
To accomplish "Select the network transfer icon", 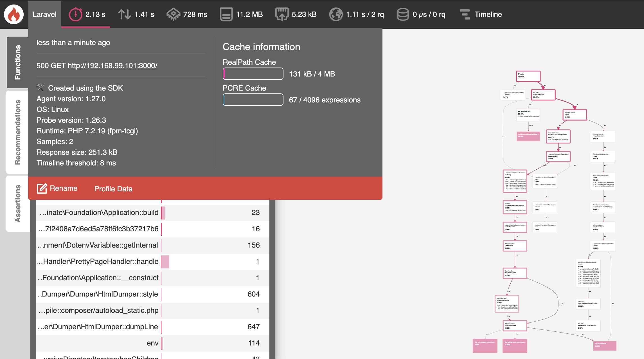I will (x=282, y=14).
